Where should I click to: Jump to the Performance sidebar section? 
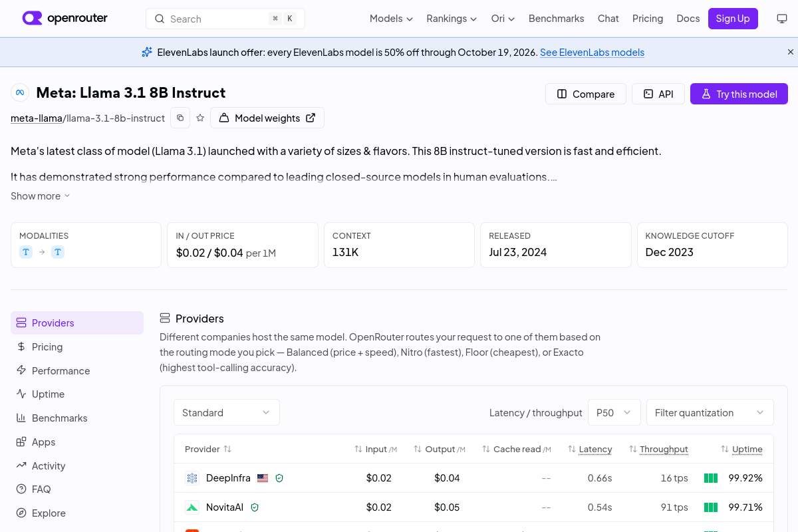pos(77,370)
